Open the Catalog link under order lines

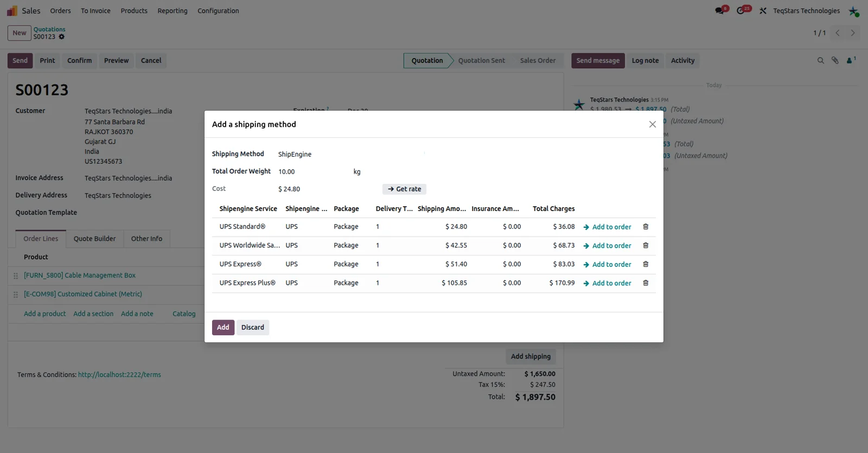pyautogui.click(x=184, y=314)
